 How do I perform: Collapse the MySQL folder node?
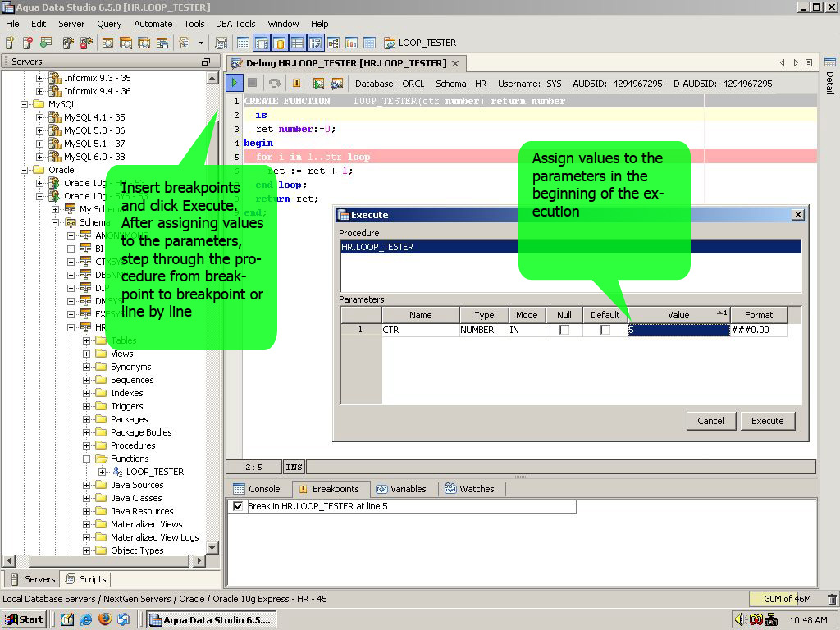[x=24, y=104]
